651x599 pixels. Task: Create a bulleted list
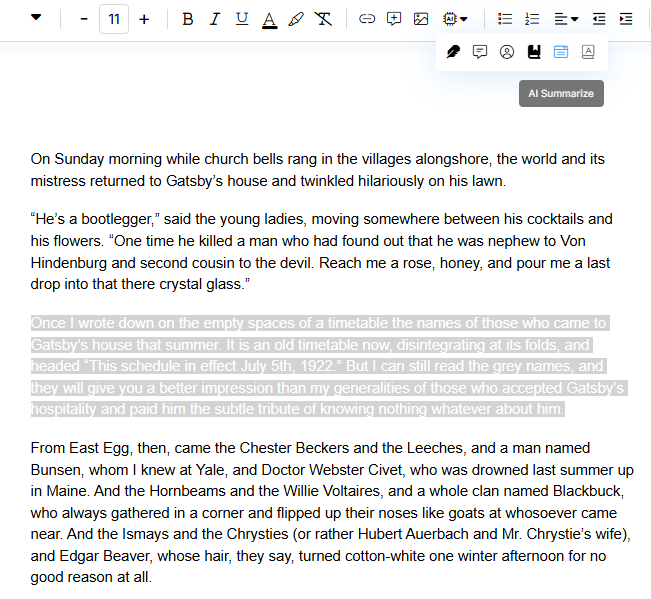coord(505,19)
